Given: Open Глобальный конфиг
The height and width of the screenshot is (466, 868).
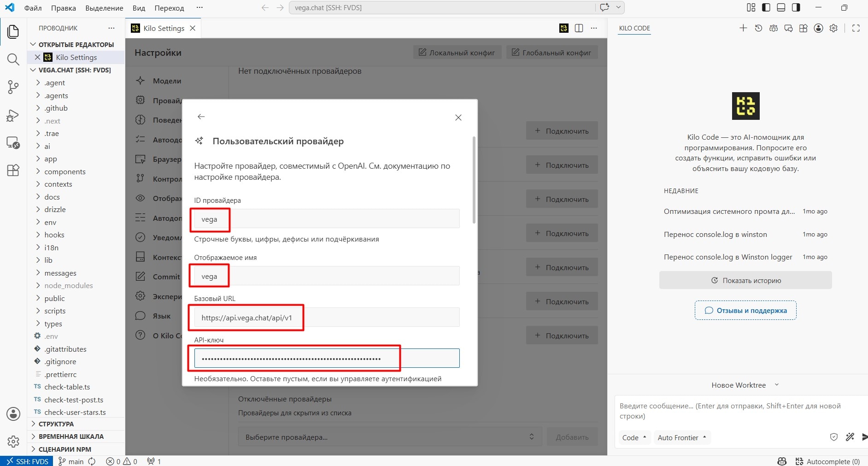Looking at the screenshot, I should (552, 53).
